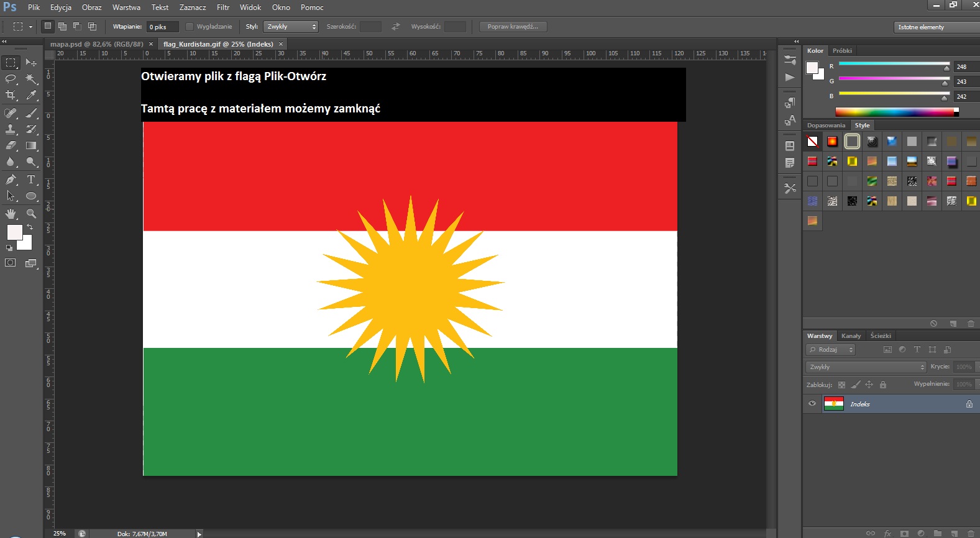The image size is (980, 538).
Task: Select the Horizontal Type tool
Action: [x=31, y=180]
